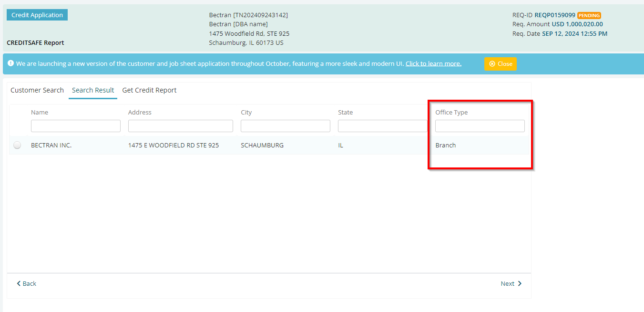Click the 'Branch' office type cell
The image size is (644, 312).
click(x=446, y=145)
